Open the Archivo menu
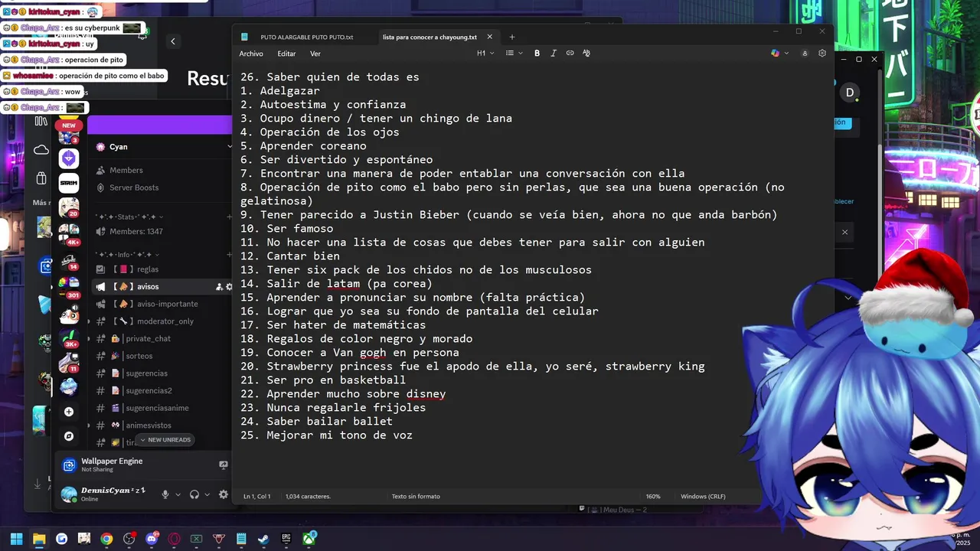 pyautogui.click(x=251, y=54)
